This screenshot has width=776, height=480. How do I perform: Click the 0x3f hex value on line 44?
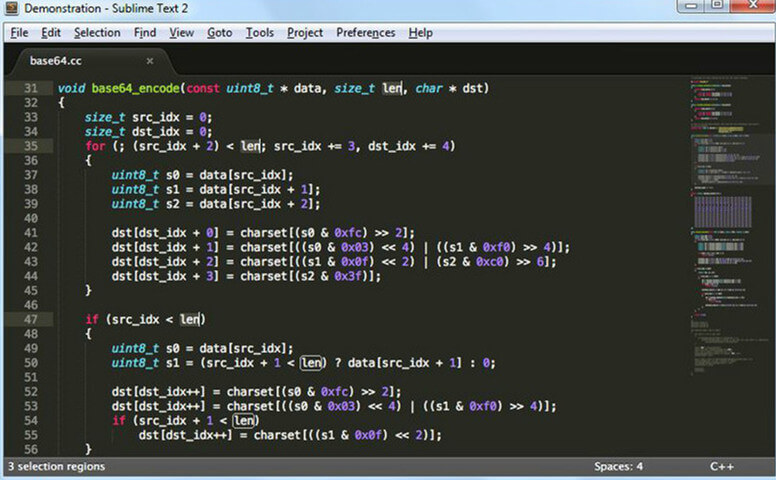point(350,276)
